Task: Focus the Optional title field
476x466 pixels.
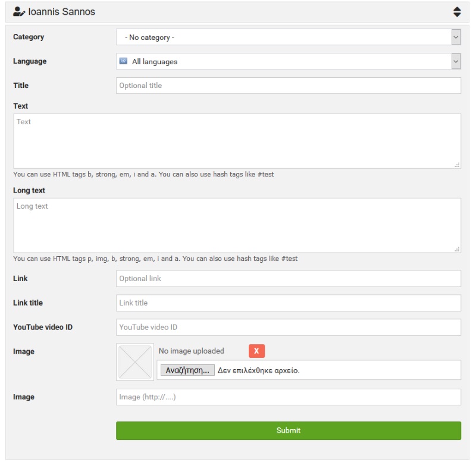Action: point(289,86)
